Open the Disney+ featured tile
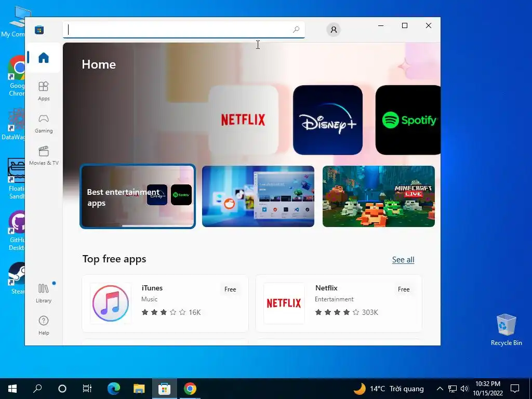This screenshot has height=399, width=532. 328,120
